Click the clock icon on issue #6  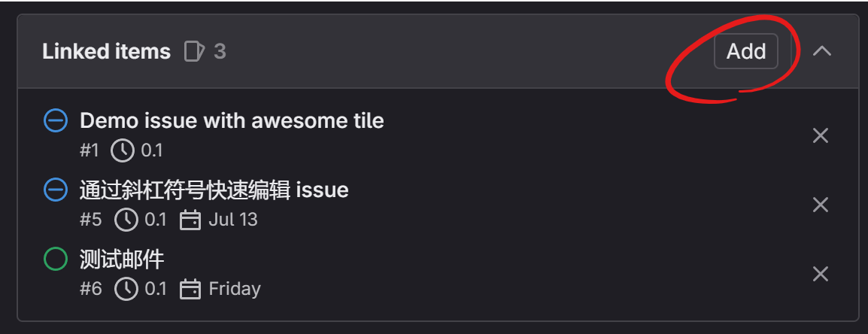pos(126,289)
